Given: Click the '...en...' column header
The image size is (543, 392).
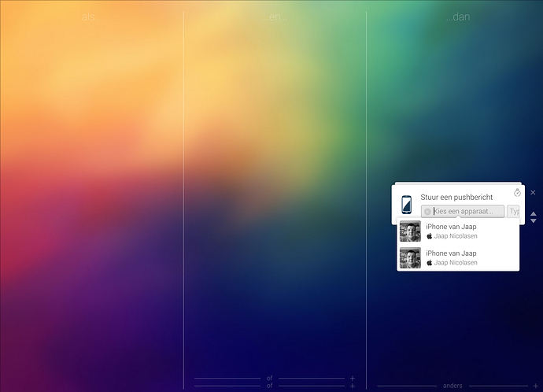Looking at the screenshot, I should coord(275,17).
